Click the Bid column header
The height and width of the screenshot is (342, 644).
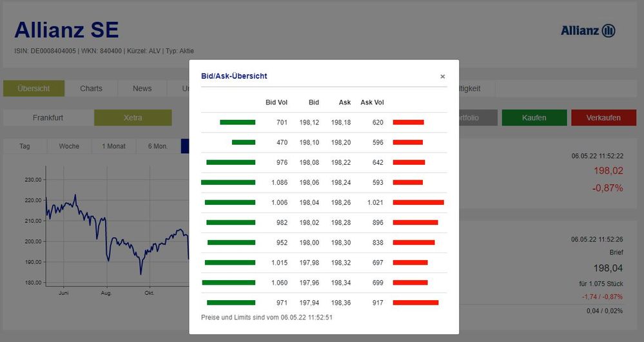click(314, 102)
